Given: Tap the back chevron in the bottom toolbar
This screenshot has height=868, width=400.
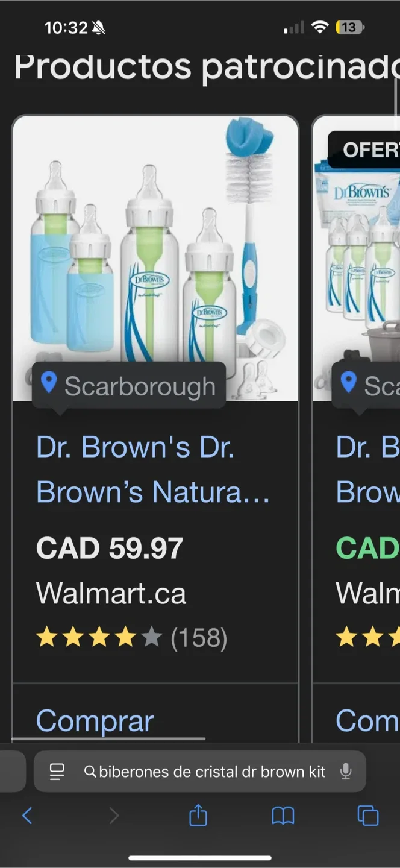Looking at the screenshot, I should pos(27,816).
